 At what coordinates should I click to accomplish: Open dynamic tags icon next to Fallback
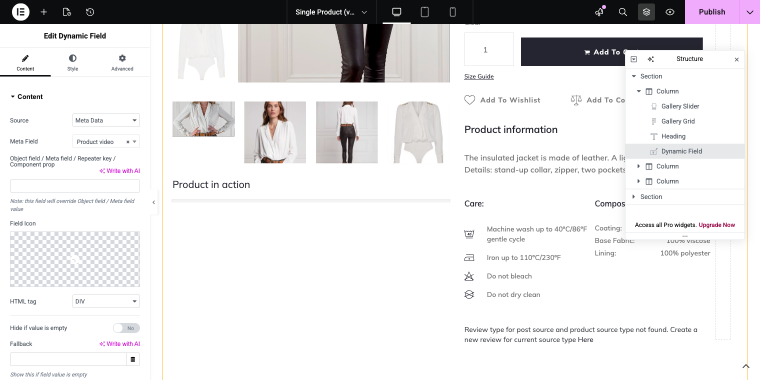coord(133,359)
